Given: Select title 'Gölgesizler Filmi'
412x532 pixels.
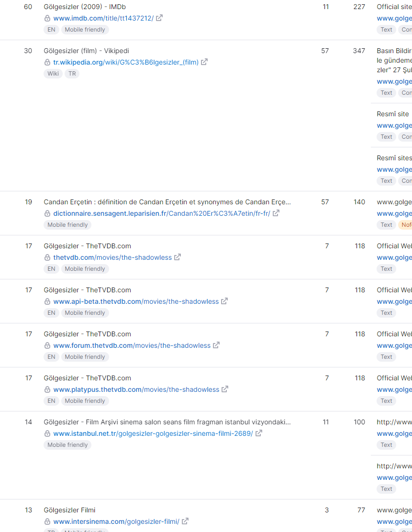Looking at the screenshot, I should pos(69,510).
